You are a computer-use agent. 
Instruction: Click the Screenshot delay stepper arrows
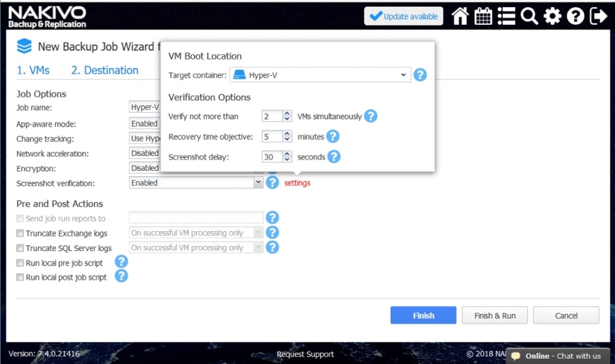tap(287, 157)
